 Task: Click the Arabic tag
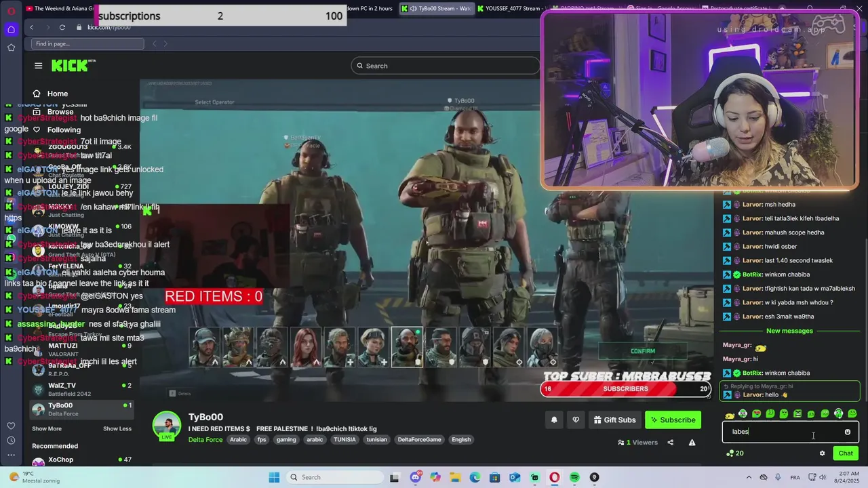point(238,439)
